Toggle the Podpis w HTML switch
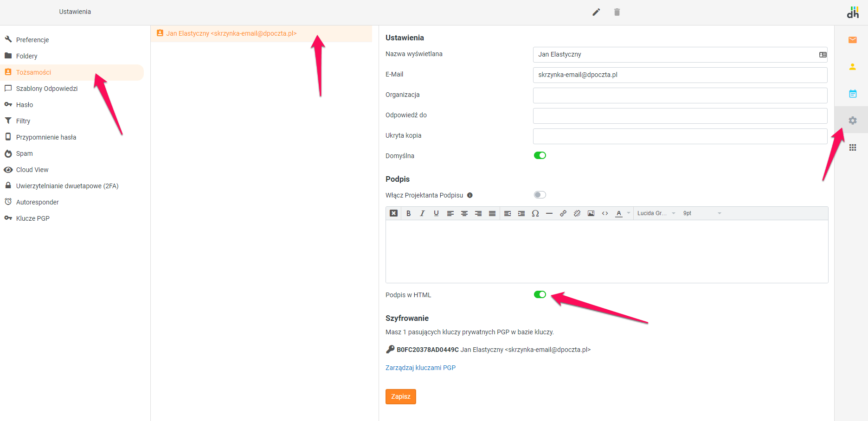Screen dimensions: 868x421 [x=540, y=294]
